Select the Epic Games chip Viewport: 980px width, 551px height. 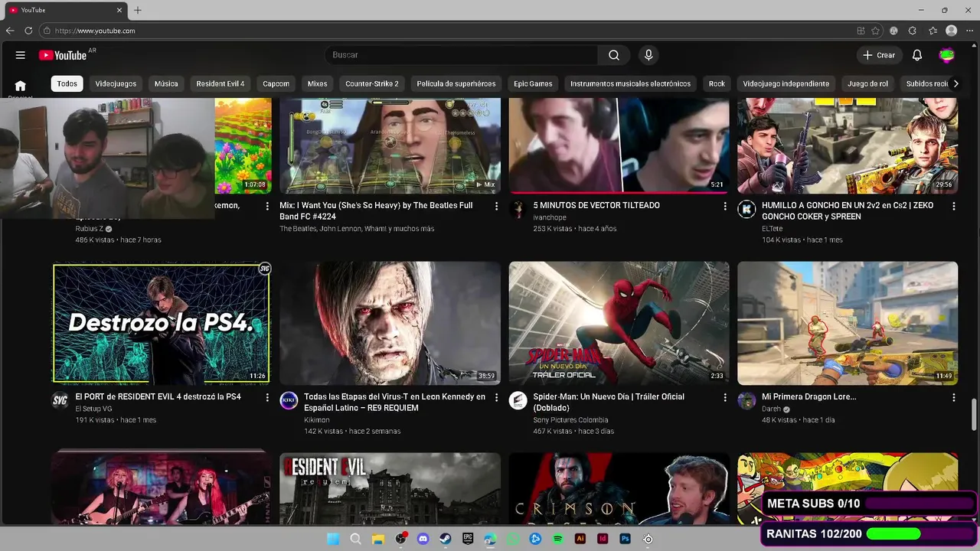point(533,83)
